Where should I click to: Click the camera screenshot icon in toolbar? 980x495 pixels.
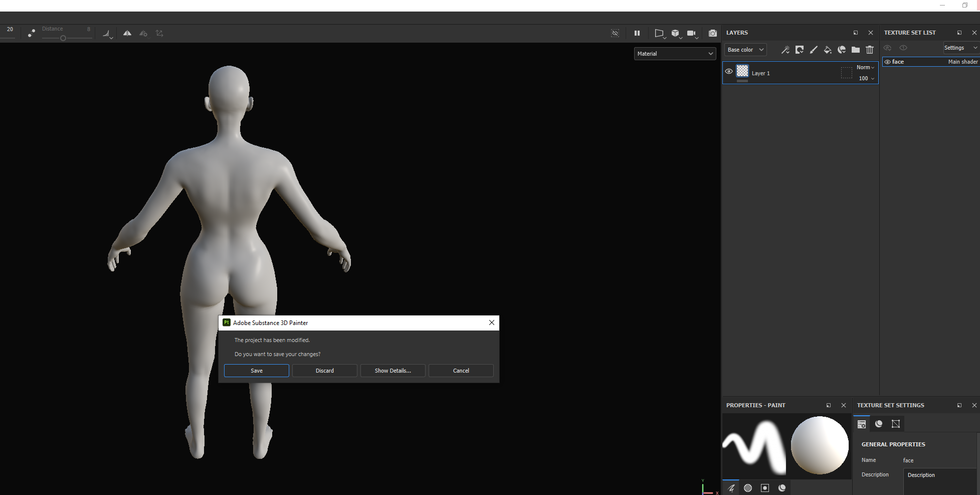tap(712, 33)
